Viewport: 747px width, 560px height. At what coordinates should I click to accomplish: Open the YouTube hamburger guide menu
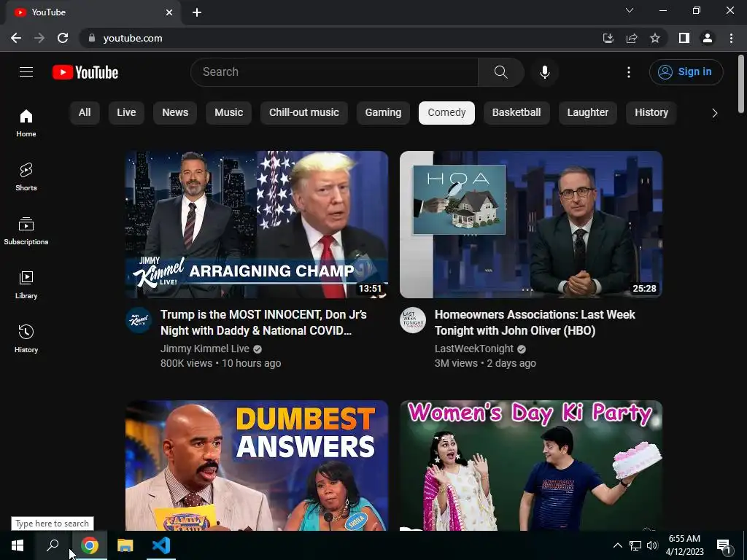coord(26,72)
